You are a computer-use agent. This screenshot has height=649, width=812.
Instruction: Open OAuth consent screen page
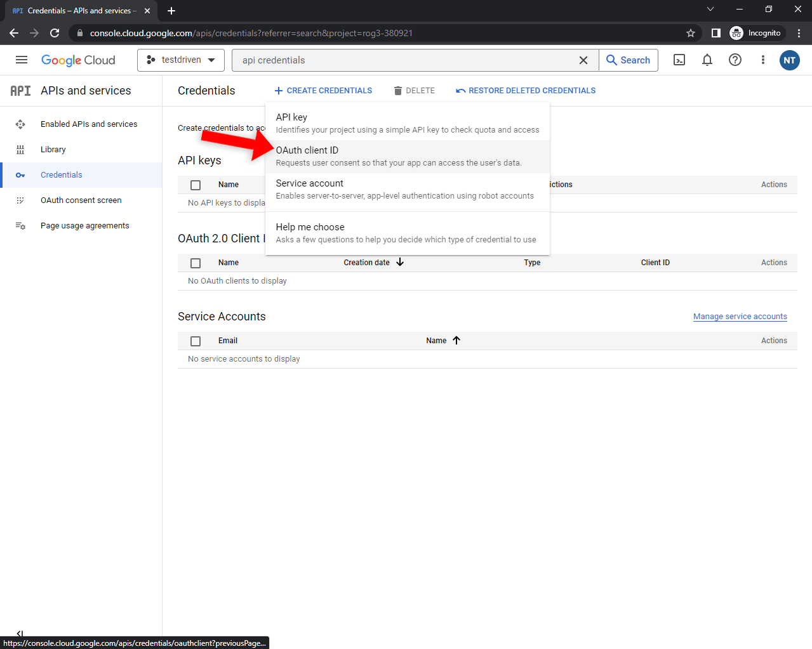[x=81, y=200]
